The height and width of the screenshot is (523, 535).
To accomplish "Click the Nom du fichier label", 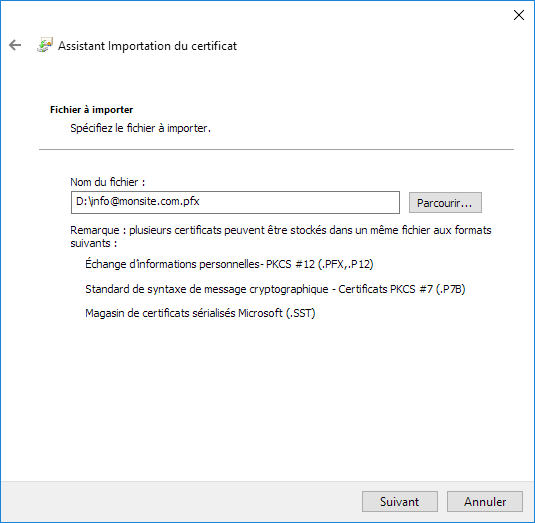I will point(107,182).
